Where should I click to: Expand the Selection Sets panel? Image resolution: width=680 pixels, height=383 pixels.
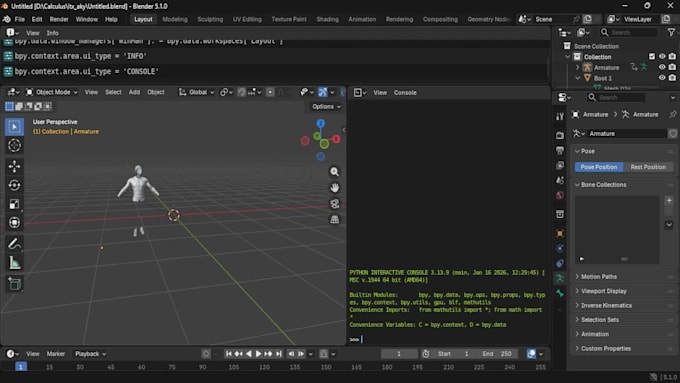coord(599,320)
